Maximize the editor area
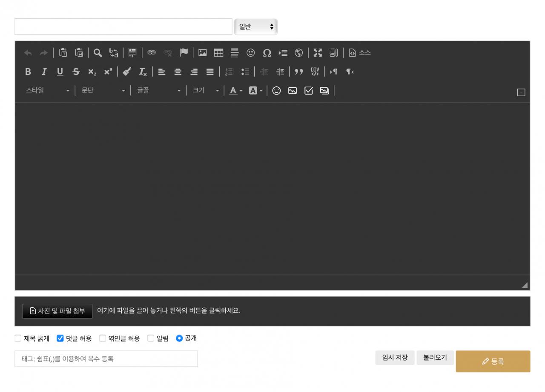 (x=318, y=53)
